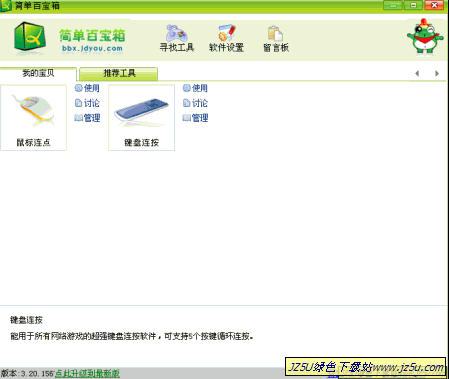
Task: Select the 键盘连按 keyboard tool thumbnail
Action: pos(141,117)
